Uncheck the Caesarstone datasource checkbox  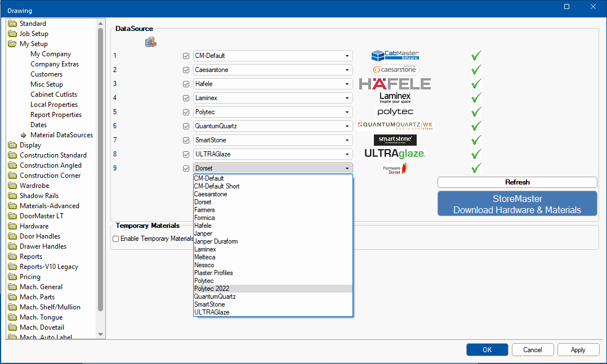[x=186, y=70]
